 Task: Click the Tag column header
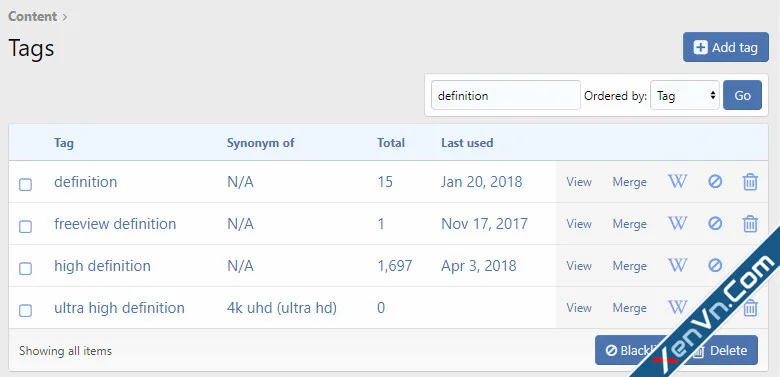click(64, 143)
